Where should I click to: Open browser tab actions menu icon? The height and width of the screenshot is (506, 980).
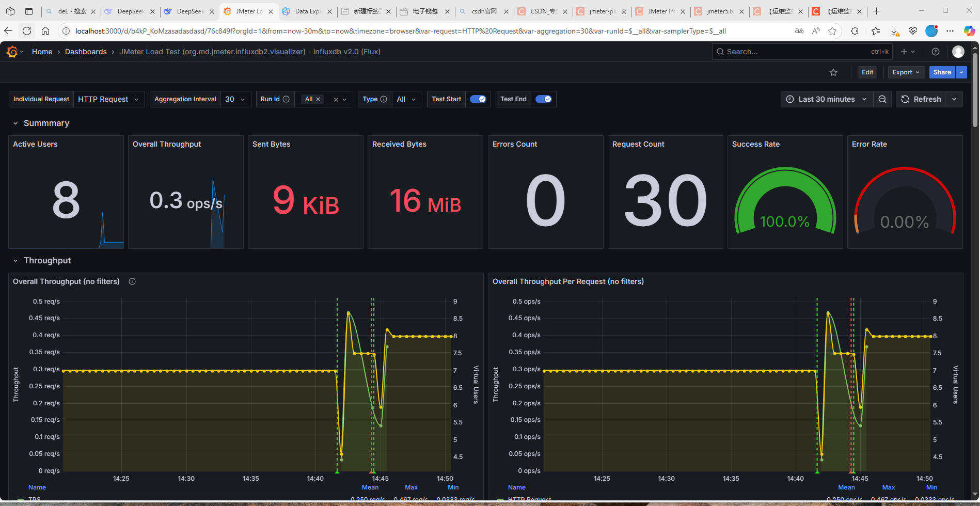click(x=29, y=11)
